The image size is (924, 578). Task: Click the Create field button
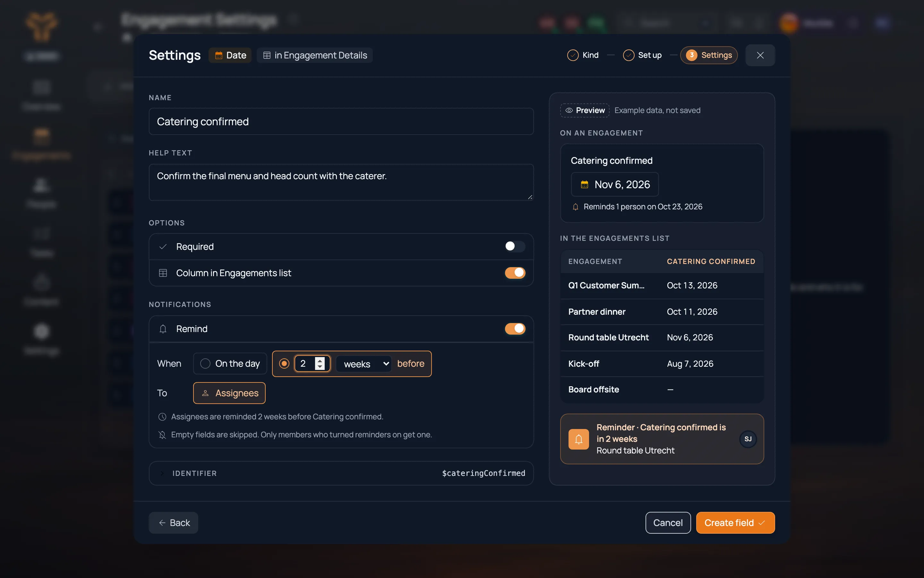735,522
